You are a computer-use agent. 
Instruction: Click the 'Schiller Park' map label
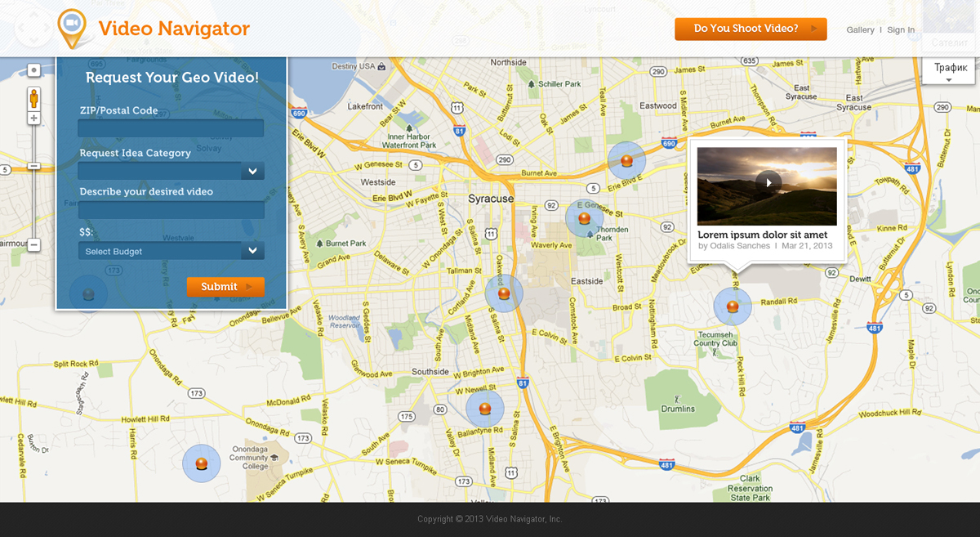pos(559,83)
